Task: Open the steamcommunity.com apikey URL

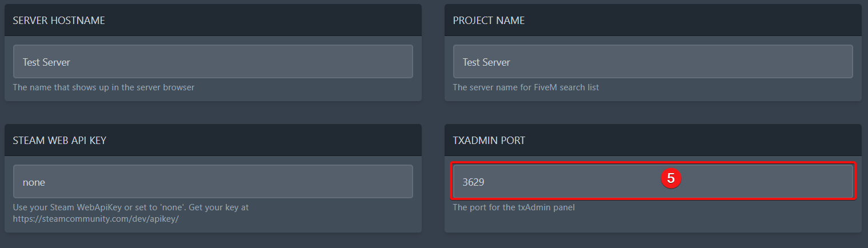Action: (x=95, y=218)
